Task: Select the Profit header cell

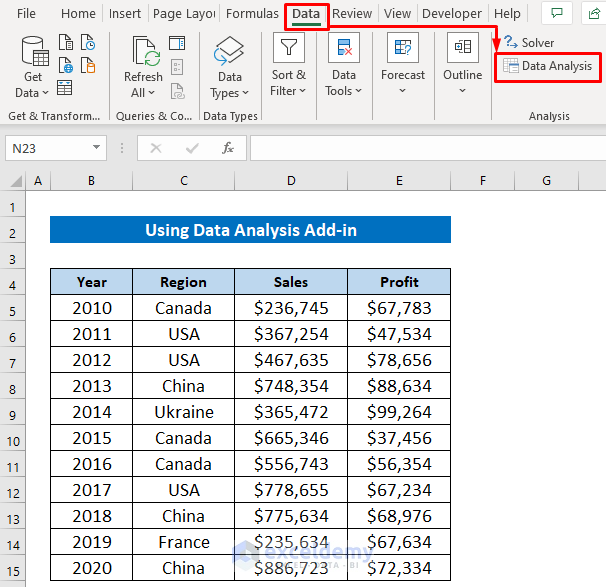Action: (399, 282)
